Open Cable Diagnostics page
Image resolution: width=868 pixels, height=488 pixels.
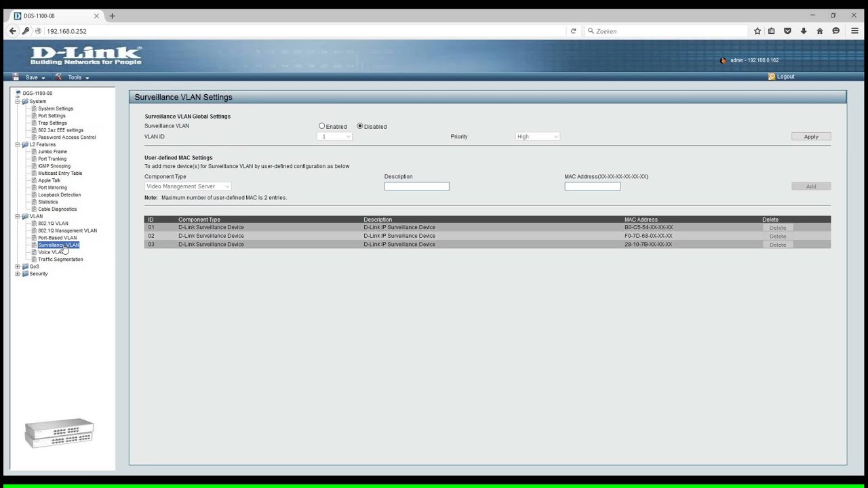click(58, 209)
